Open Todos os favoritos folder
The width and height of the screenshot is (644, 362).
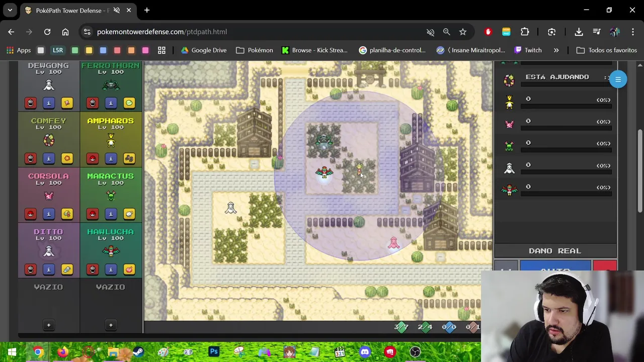[606, 50]
